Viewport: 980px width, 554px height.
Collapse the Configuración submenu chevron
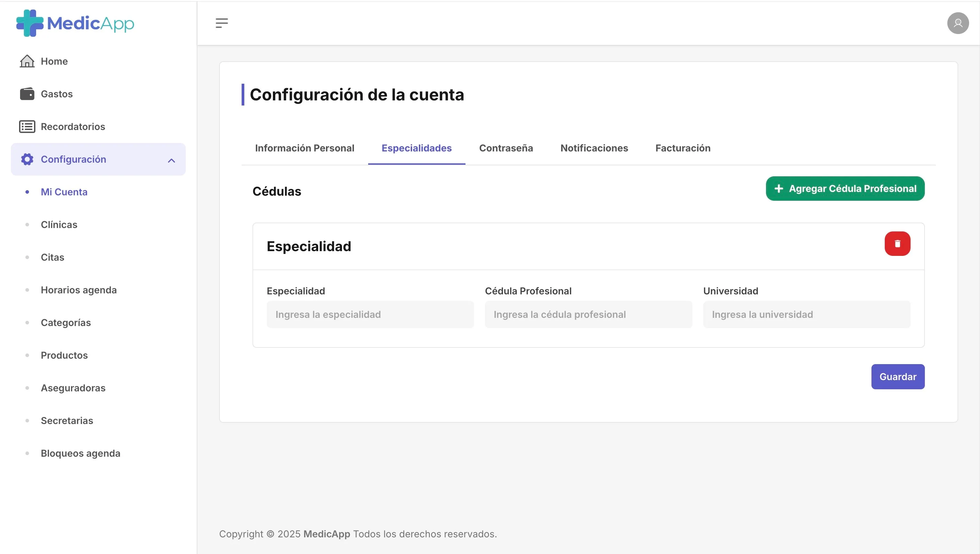171,160
